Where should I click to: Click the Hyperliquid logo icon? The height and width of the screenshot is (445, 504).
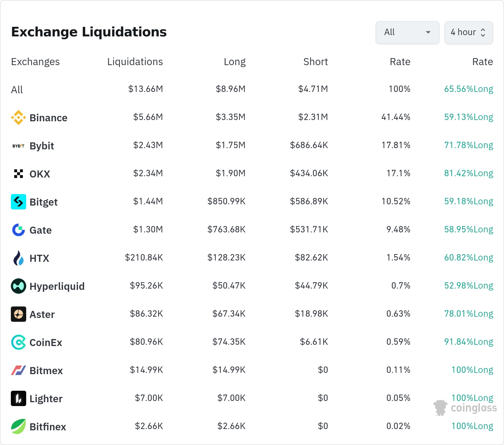point(19,286)
